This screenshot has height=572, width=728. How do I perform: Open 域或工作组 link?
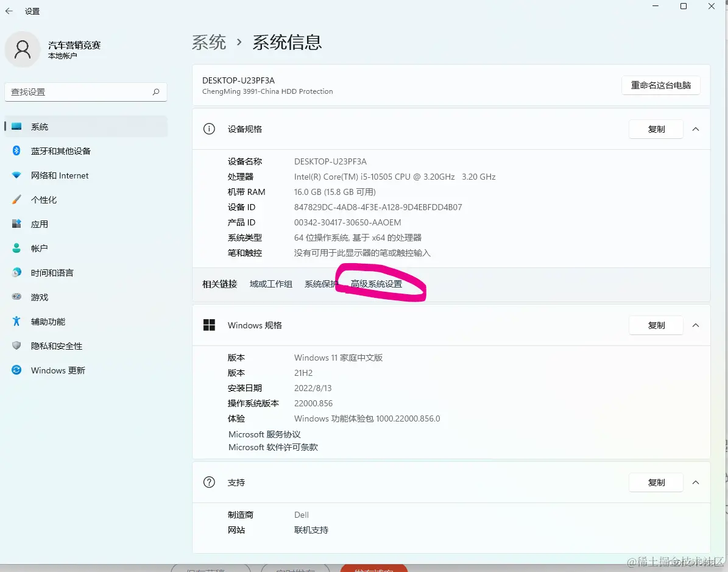(270, 284)
